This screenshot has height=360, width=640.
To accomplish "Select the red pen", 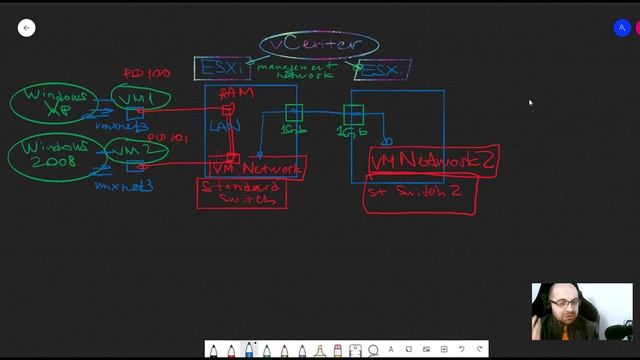I will (231, 350).
